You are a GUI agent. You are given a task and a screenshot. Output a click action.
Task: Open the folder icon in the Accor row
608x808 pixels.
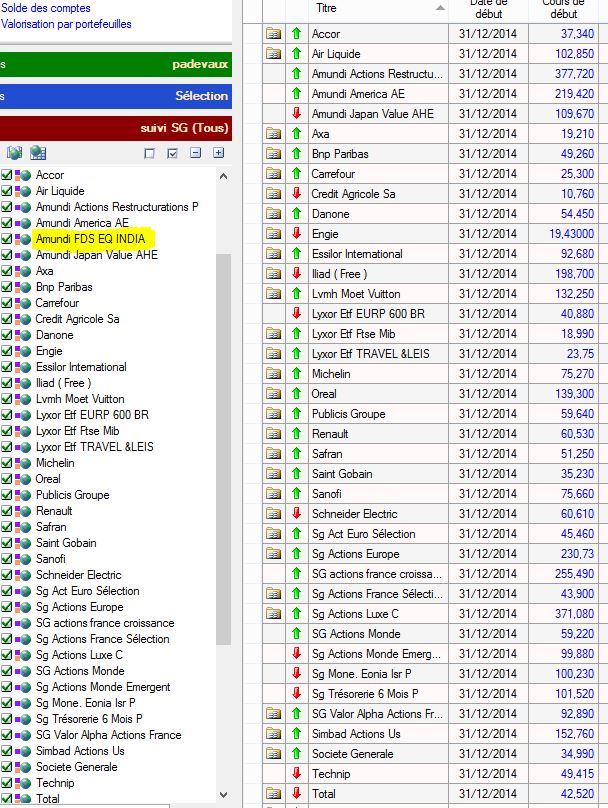point(273,34)
